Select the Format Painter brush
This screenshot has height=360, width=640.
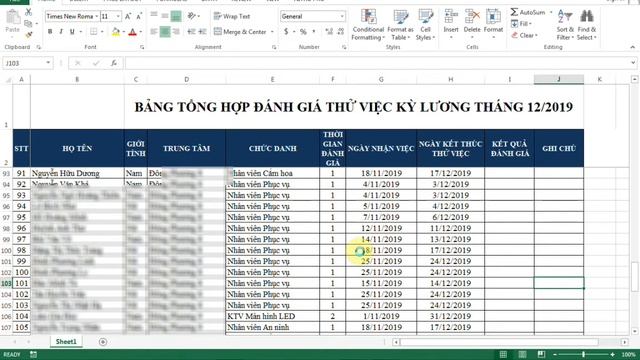pos(29,35)
